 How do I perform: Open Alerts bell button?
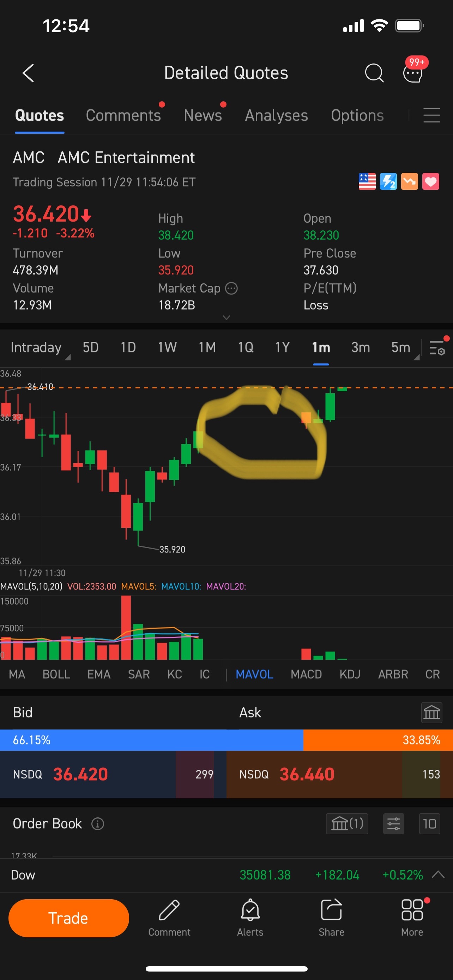[x=250, y=918]
